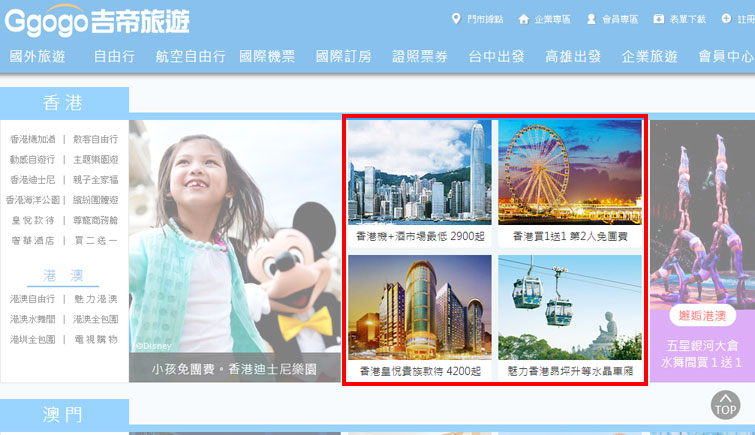The height and width of the screenshot is (435, 755).
Task: Open 企業專區 via house icon
Action: (x=523, y=19)
